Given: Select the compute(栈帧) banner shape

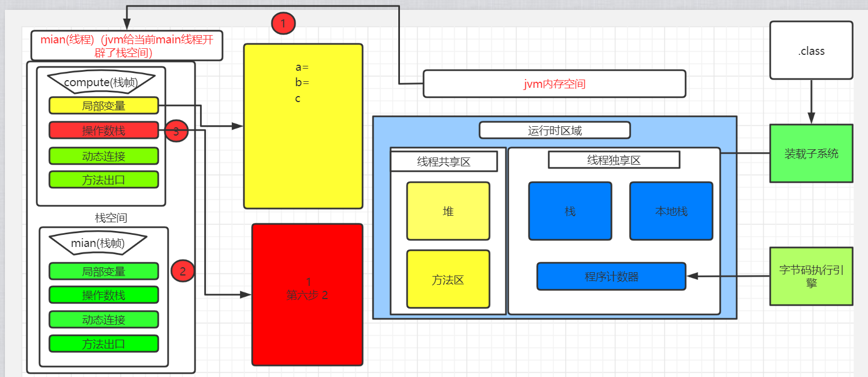Looking at the screenshot, I should pyautogui.click(x=101, y=82).
